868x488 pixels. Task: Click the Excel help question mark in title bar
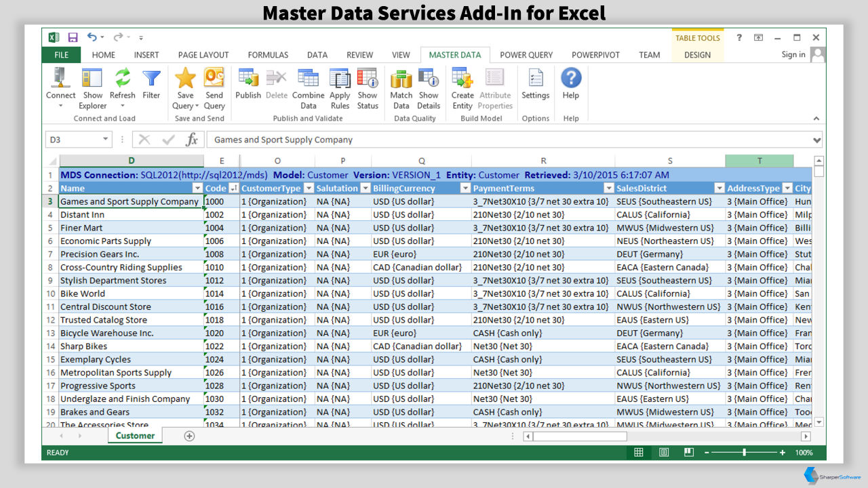(x=739, y=38)
